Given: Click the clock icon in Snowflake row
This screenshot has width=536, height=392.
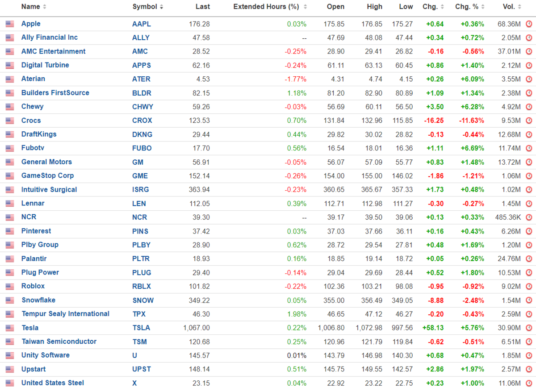Looking at the screenshot, I should pos(529,300).
